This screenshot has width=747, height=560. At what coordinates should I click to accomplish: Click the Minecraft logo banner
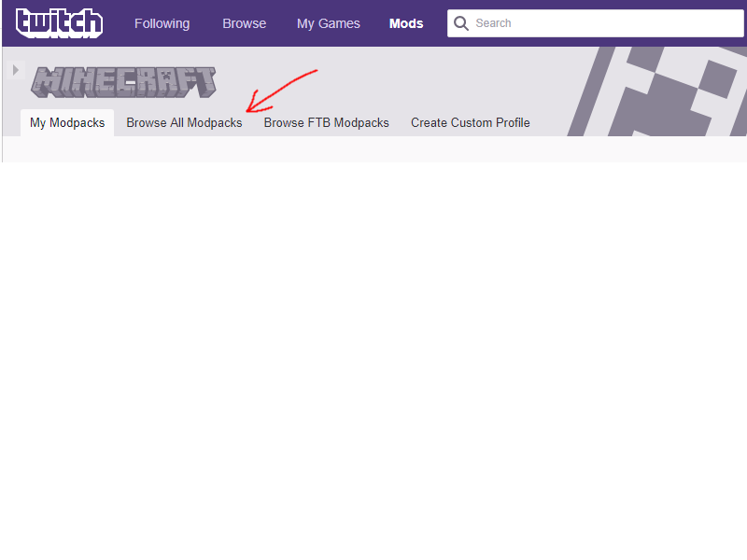124,82
